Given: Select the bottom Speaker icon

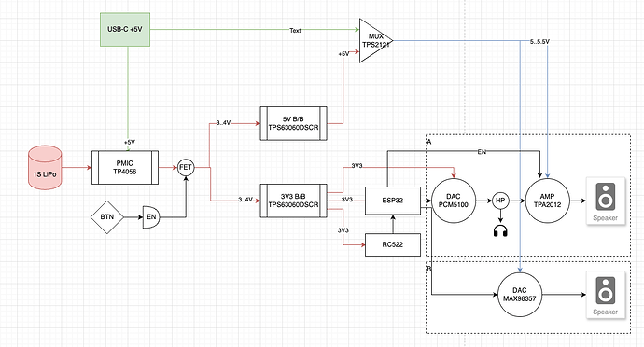Looking at the screenshot, I should pyautogui.click(x=606, y=295).
